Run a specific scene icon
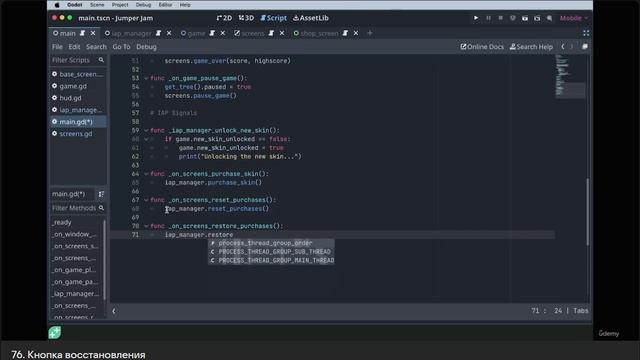 tap(537, 18)
